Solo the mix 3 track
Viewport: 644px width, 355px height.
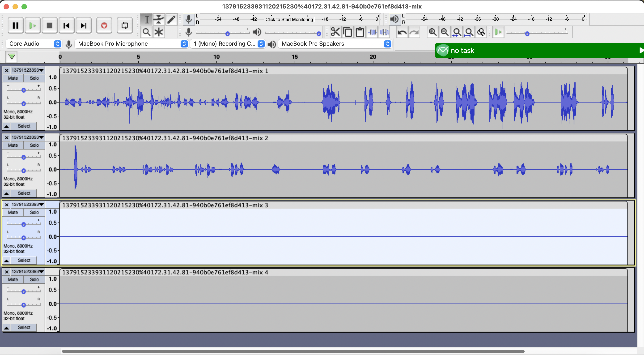[34, 212]
